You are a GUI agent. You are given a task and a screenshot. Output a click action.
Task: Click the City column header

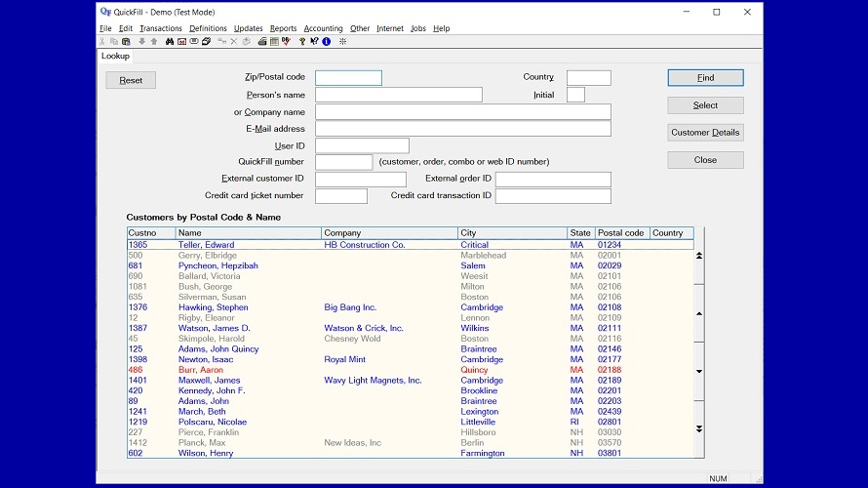tap(512, 233)
